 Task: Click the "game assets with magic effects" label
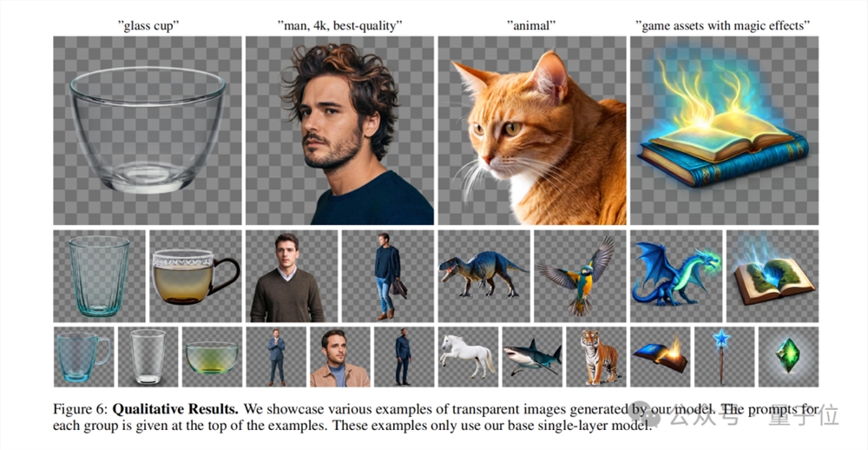723,25
